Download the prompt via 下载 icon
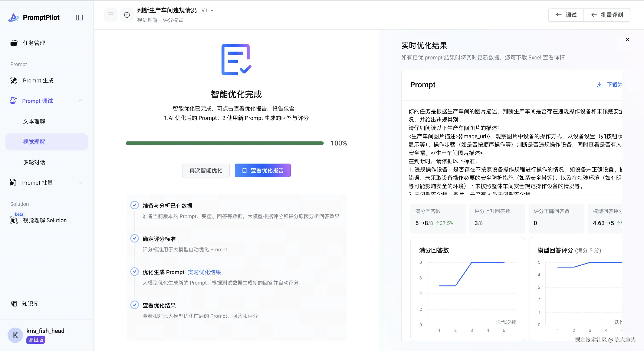The image size is (644, 351). point(599,85)
